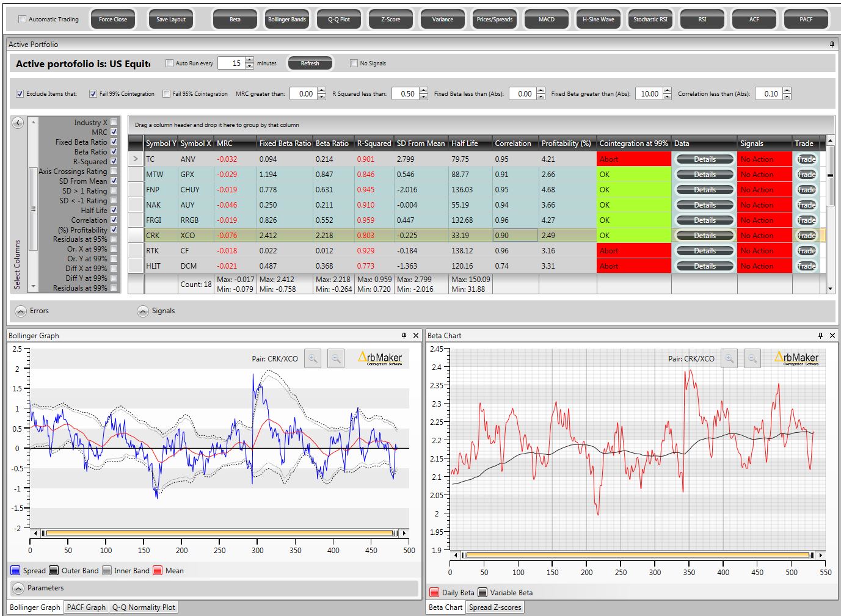The height and width of the screenshot is (616, 841).
Task: Open the Bollinger Bands chart
Action: tap(287, 20)
